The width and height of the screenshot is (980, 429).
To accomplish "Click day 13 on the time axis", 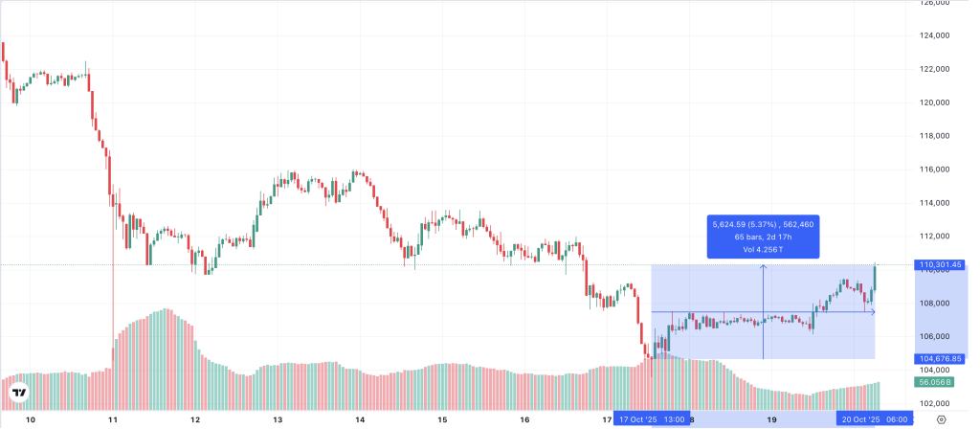I will 278,419.
